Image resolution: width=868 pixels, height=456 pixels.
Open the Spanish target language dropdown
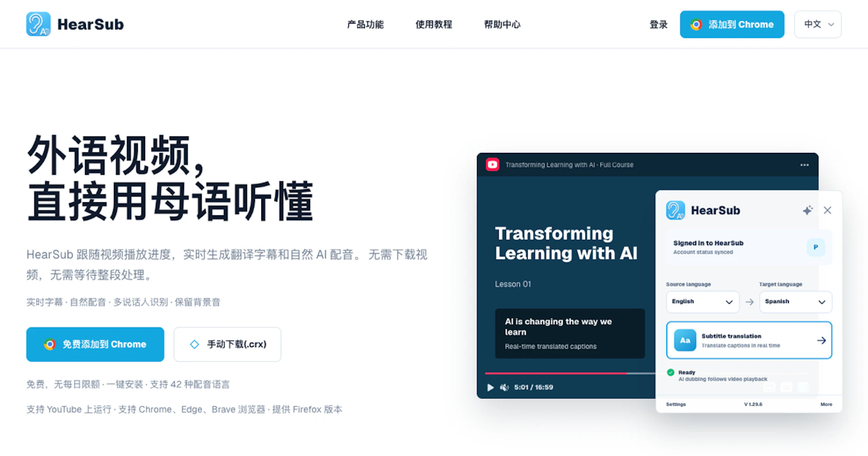point(796,302)
